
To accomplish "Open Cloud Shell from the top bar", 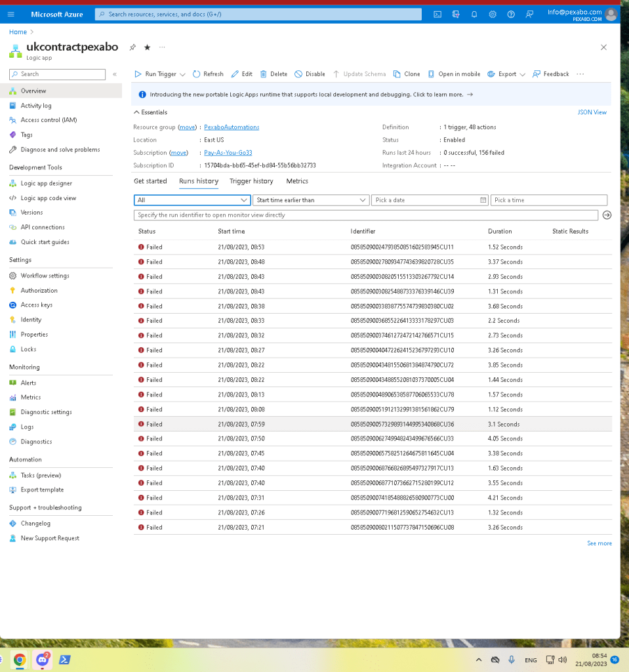I will point(437,14).
